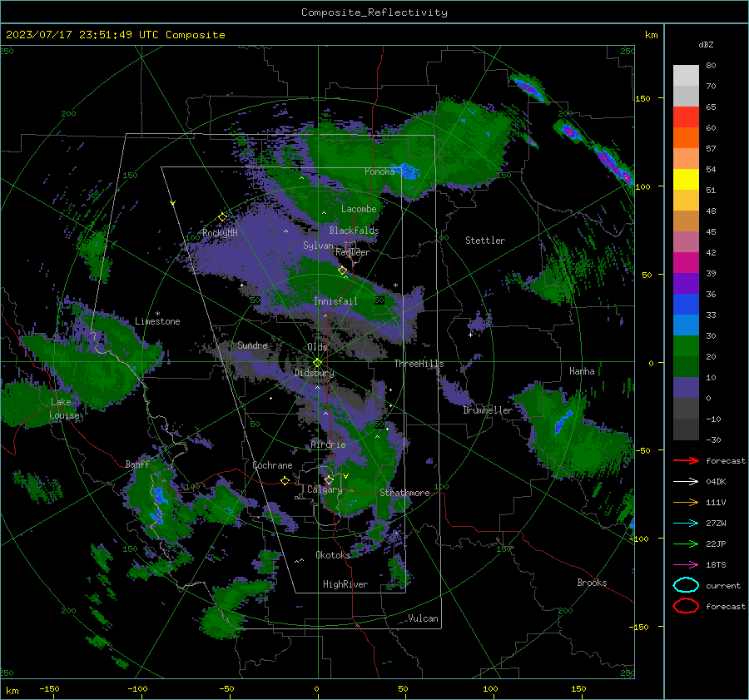Click the Olds town label

pos(317,346)
